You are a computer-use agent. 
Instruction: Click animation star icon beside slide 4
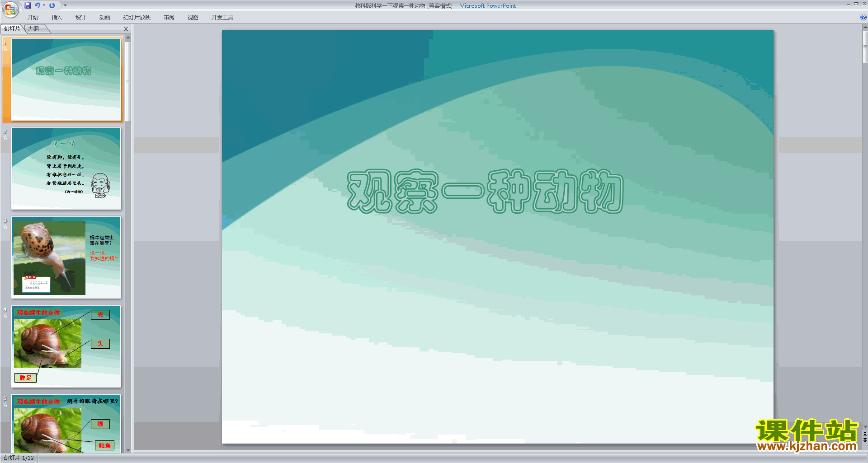pos(5,315)
